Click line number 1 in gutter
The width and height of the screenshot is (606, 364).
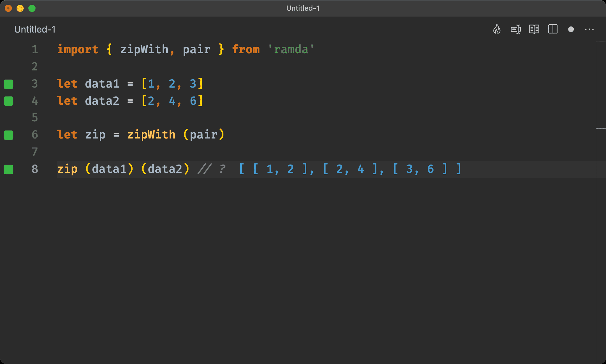[x=35, y=49]
